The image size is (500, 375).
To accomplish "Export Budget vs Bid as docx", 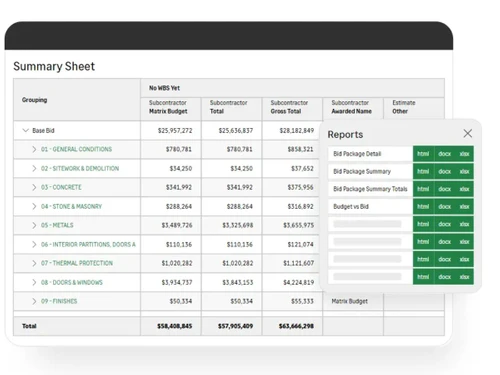I will click(x=444, y=207).
